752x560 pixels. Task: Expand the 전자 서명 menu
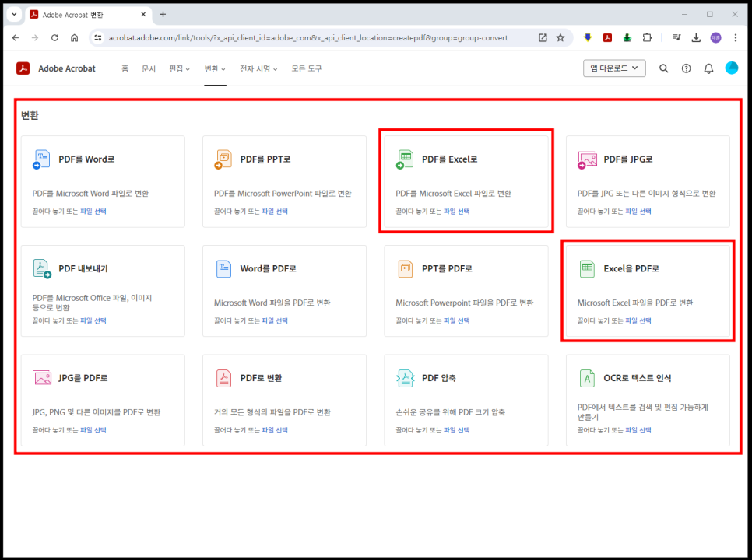click(x=258, y=68)
